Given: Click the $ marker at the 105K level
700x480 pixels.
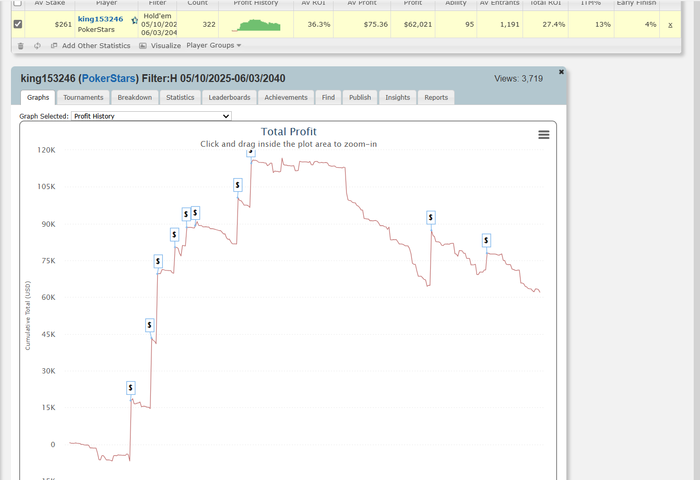Looking at the screenshot, I should click(238, 185).
